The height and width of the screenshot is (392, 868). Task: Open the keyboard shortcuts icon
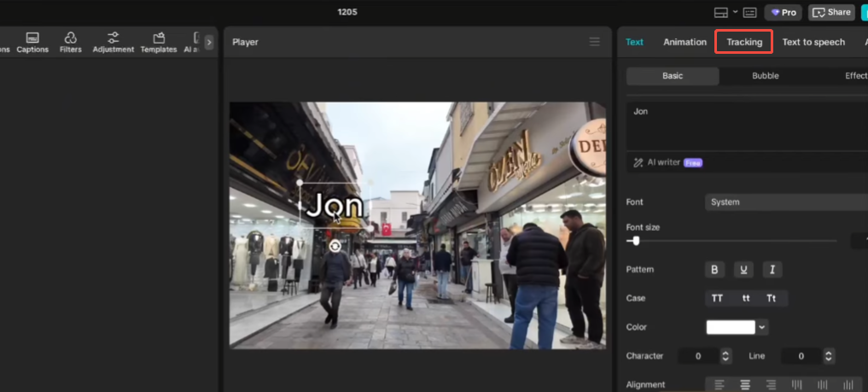coord(749,12)
